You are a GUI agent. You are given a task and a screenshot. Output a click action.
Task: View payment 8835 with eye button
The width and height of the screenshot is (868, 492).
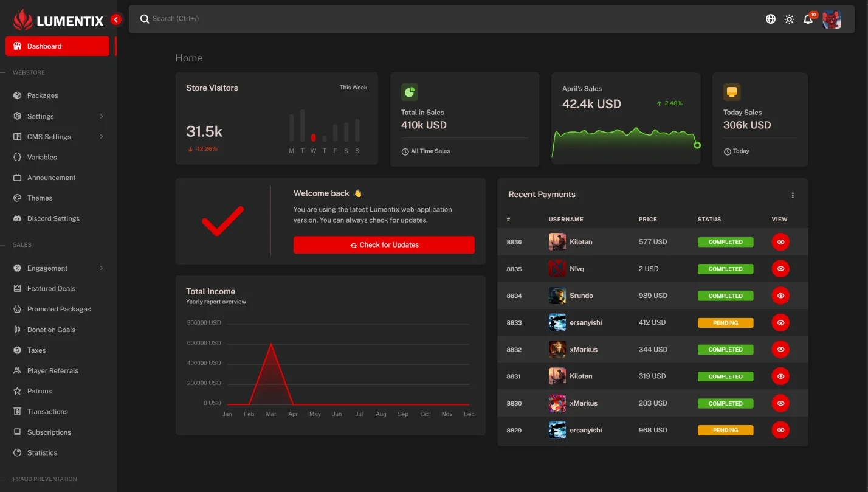coord(780,269)
